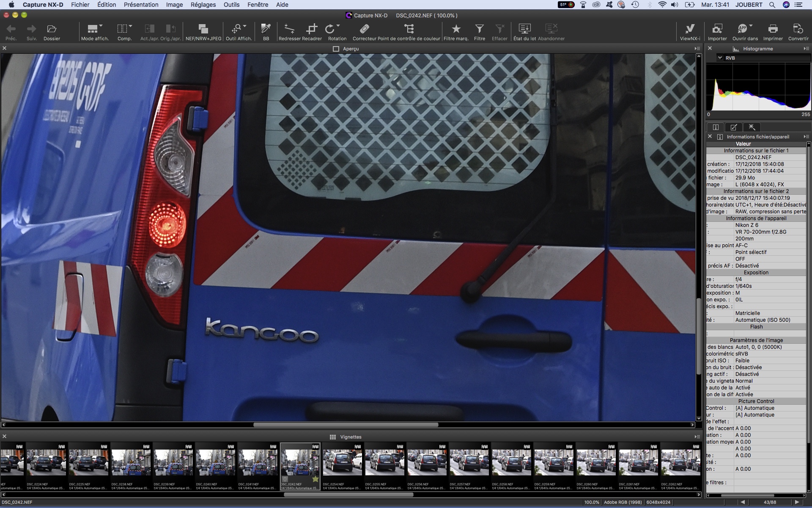Click the 100.0% zoom status field

click(592, 502)
